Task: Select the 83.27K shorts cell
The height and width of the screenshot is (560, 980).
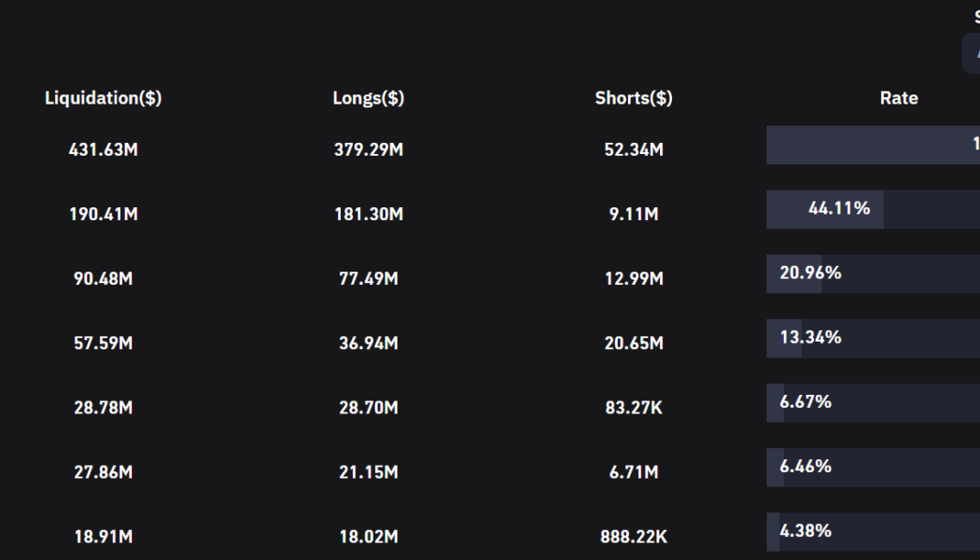Action: (x=634, y=408)
